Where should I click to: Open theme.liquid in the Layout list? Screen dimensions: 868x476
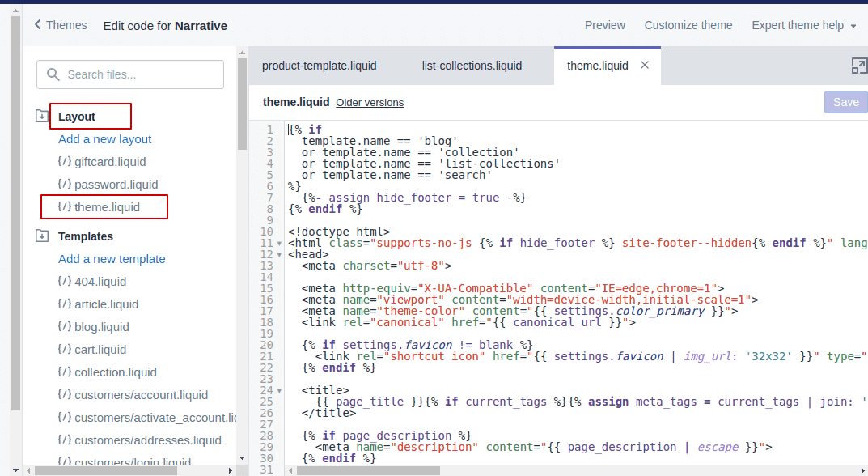[107, 207]
